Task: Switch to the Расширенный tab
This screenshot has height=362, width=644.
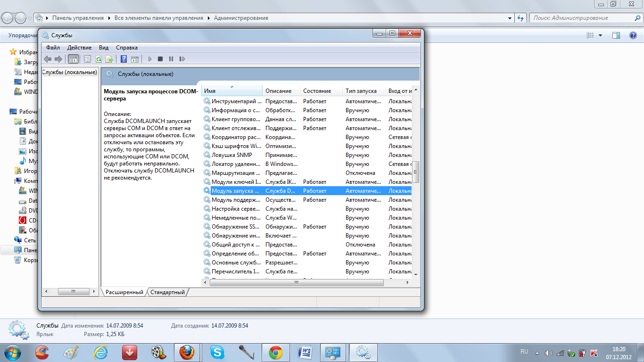Action: click(x=124, y=292)
